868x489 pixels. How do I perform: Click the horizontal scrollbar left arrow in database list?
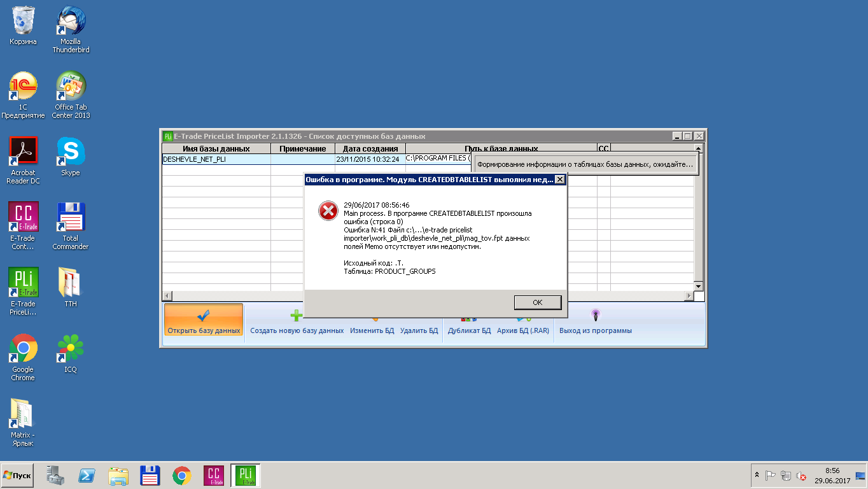[167, 296]
